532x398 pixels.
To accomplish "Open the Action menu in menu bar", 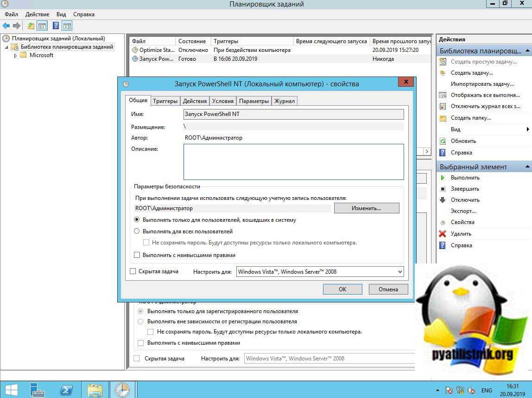I will tap(36, 14).
